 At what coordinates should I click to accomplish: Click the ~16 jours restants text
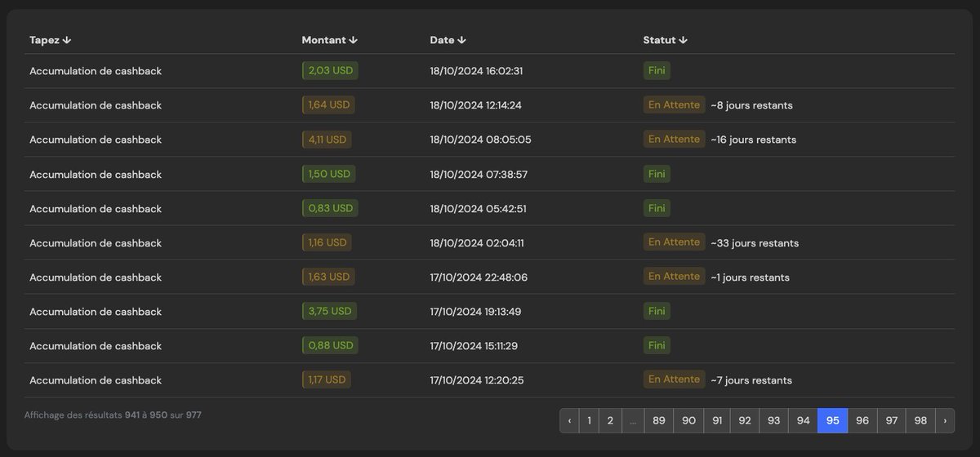753,140
